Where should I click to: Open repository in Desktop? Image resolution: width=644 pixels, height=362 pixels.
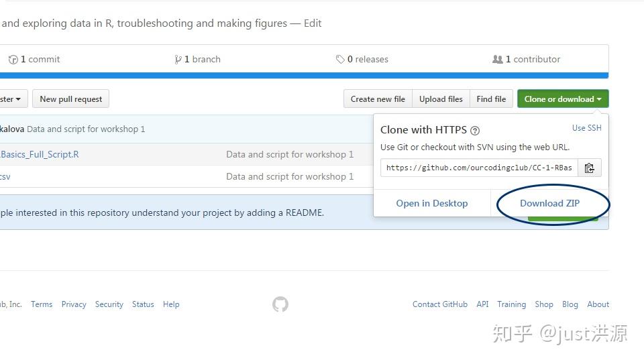tap(431, 203)
